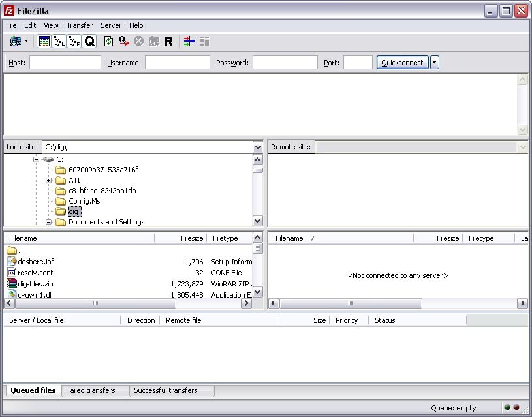Click Disconnect from server icon

pyautogui.click(x=153, y=41)
